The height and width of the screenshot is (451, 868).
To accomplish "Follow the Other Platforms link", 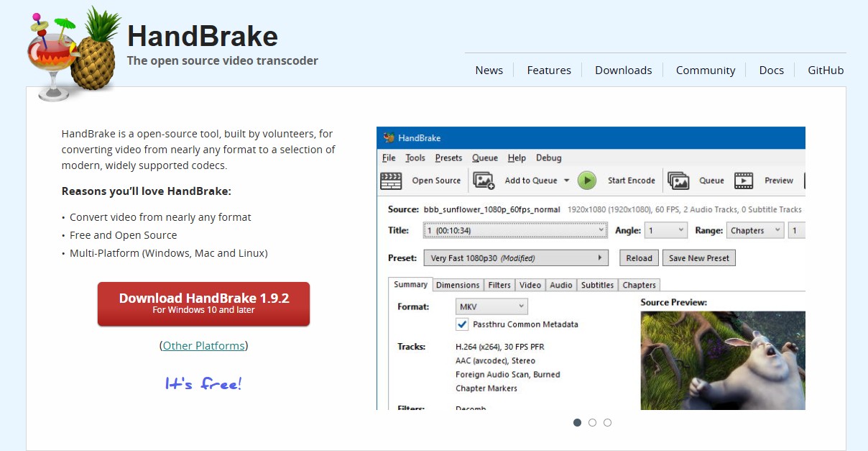I will 203,346.
